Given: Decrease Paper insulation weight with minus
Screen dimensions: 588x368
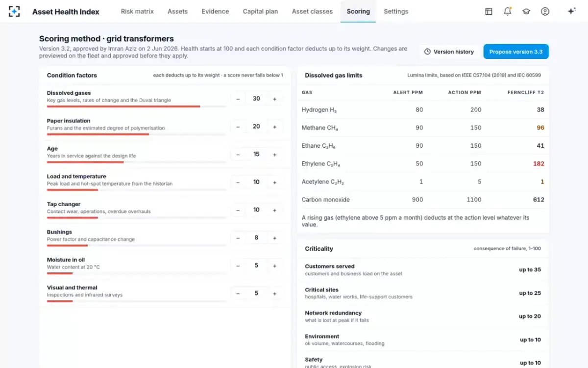Looking at the screenshot, I should tap(238, 127).
